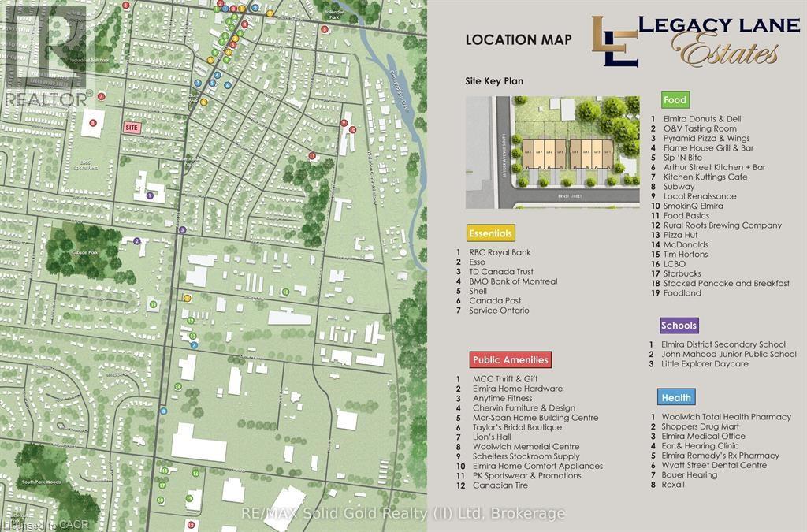
Task: Click red marker 7 for Lion's Hall
Action: [101, 96]
